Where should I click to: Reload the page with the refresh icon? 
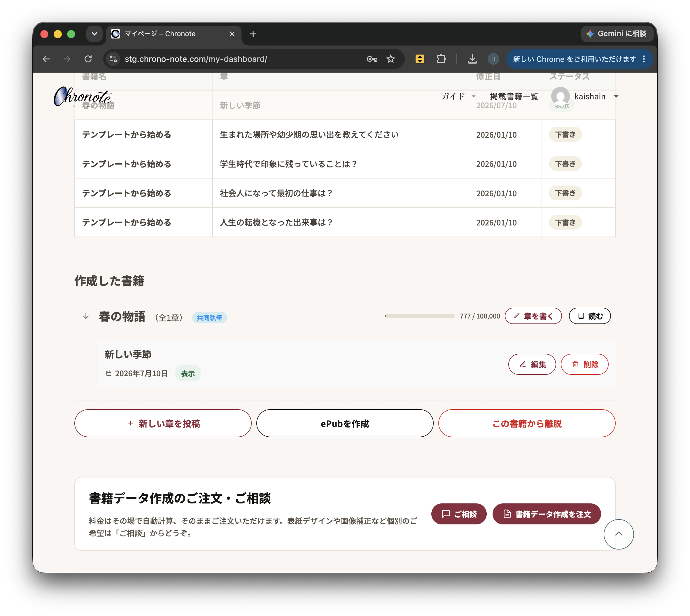pyautogui.click(x=88, y=59)
